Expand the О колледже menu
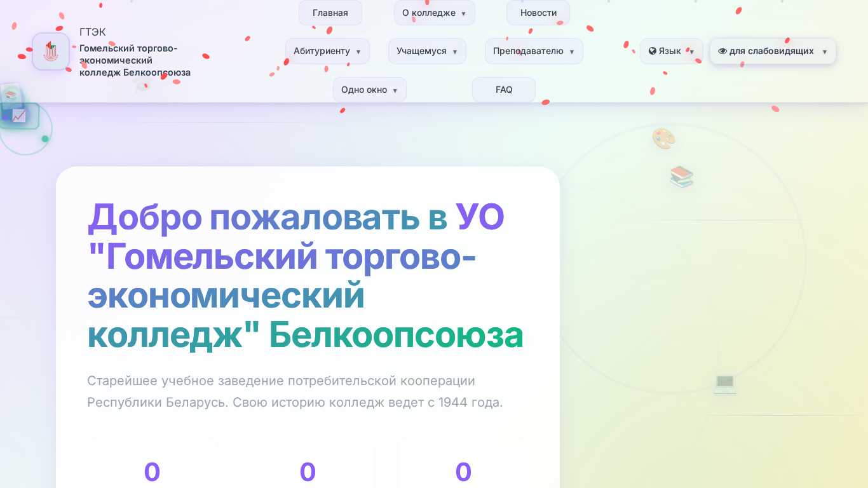Image resolution: width=868 pixels, height=488 pixels. (x=435, y=13)
